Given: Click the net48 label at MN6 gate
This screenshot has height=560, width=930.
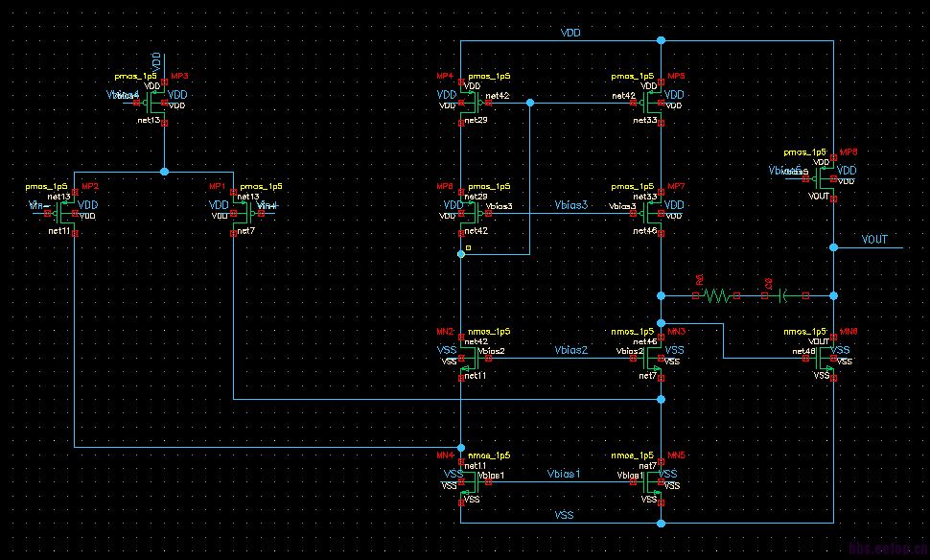Looking at the screenshot, I should point(803,351).
